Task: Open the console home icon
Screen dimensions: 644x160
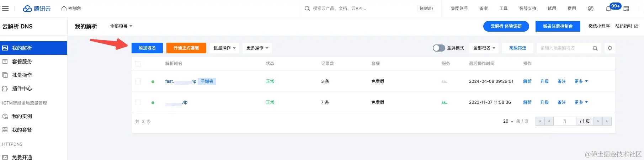Action: [64, 9]
